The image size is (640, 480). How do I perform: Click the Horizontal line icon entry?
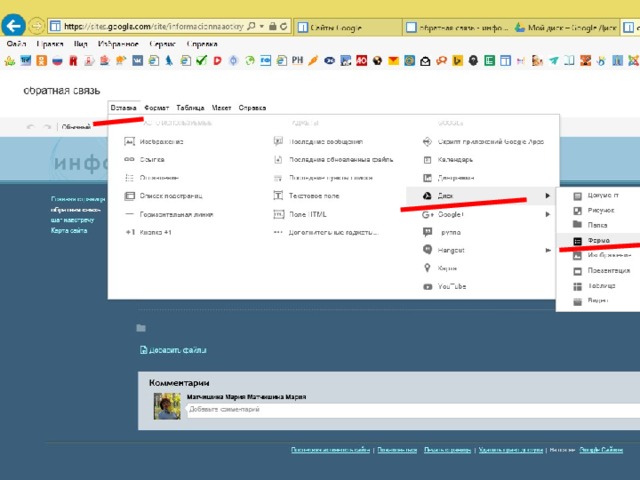(x=129, y=214)
